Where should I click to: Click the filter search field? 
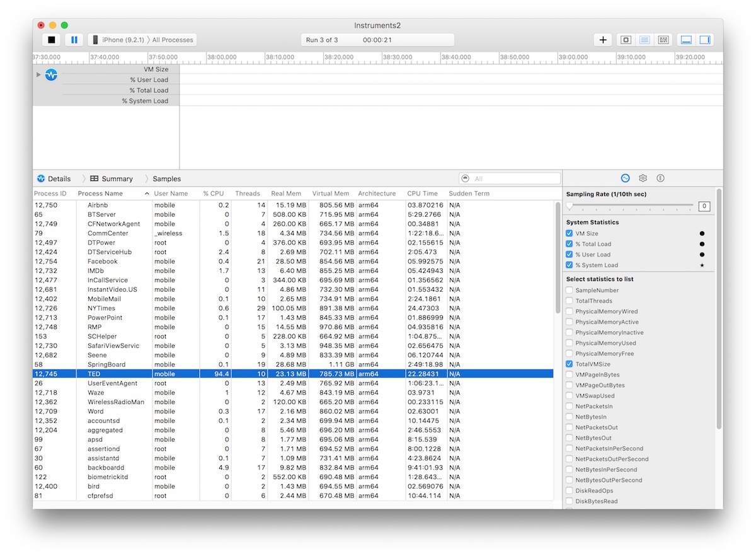(510, 178)
